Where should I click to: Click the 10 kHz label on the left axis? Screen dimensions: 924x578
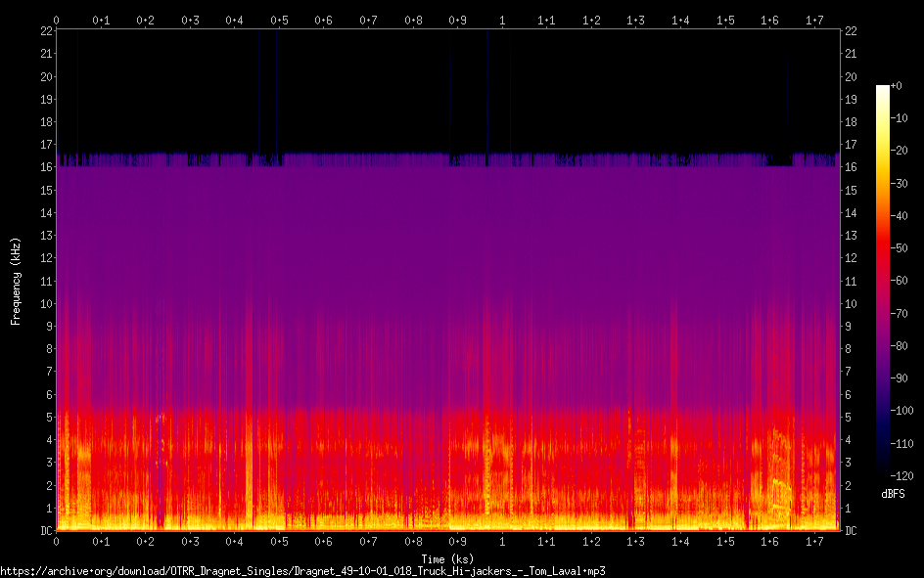(x=46, y=303)
